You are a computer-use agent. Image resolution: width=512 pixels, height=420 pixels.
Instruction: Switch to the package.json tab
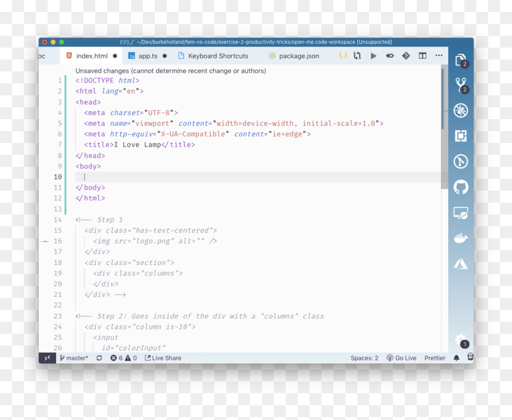point(299,56)
